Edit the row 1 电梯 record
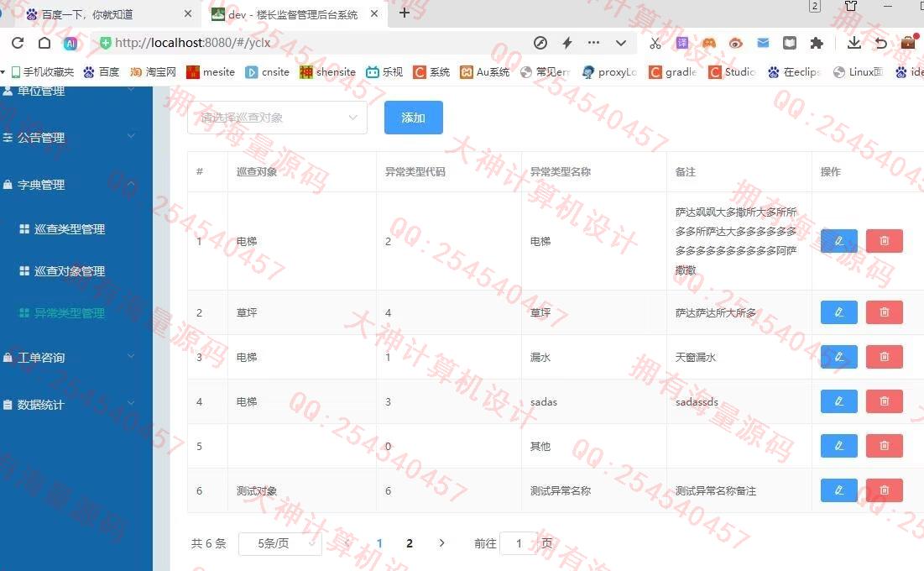This screenshot has height=571, width=924. click(838, 241)
